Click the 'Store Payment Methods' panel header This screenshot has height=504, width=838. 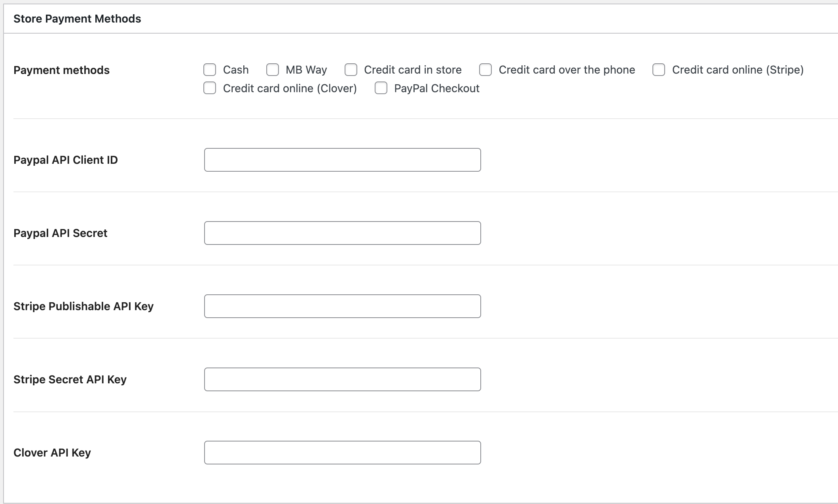pos(77,19)
